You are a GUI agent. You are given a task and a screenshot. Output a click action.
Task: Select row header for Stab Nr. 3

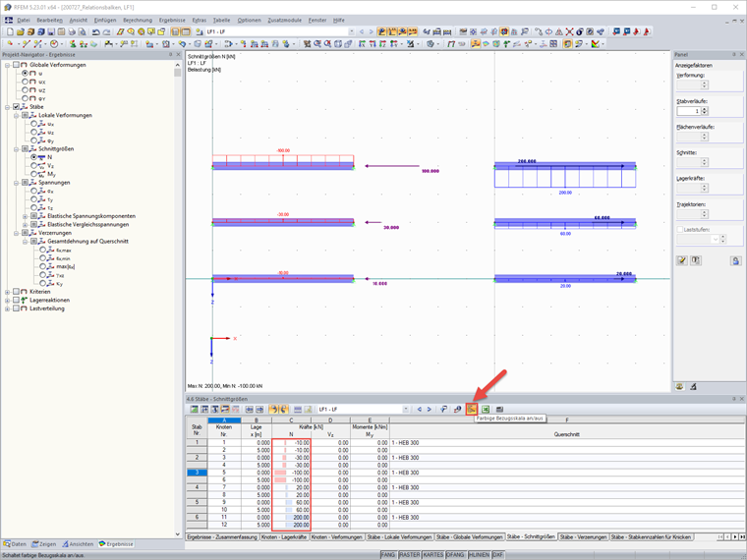click(x=197, y=473)
